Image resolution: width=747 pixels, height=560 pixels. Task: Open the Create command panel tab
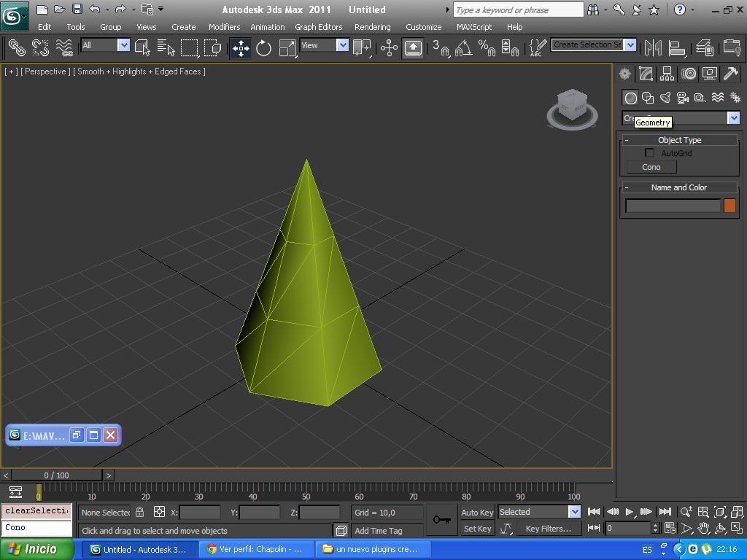624,74
